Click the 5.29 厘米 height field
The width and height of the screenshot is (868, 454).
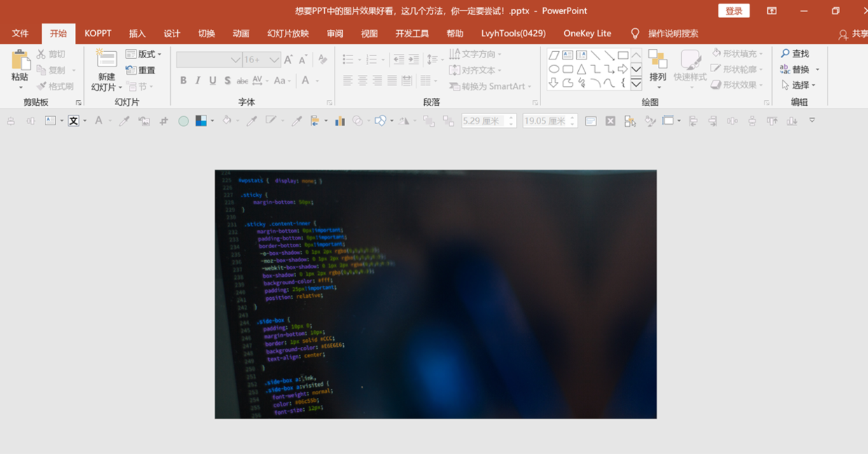coord(488,121)
